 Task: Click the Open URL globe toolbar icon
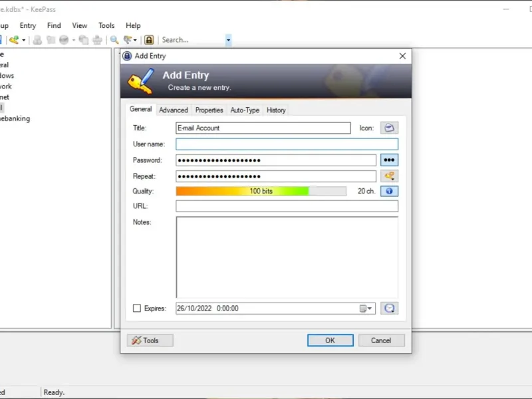coord(64,40)
